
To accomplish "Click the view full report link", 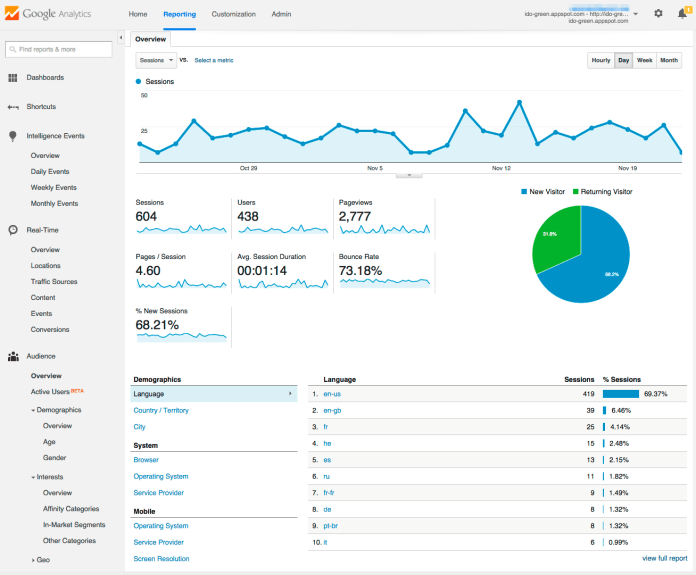I will (x=664, y=558).
